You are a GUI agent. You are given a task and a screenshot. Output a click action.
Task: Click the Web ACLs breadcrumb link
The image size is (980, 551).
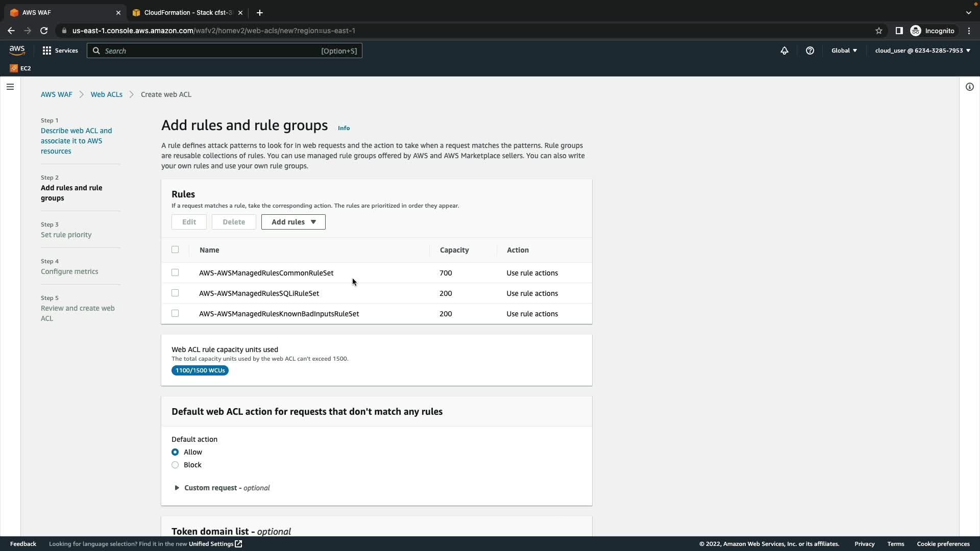pos(106,94)
